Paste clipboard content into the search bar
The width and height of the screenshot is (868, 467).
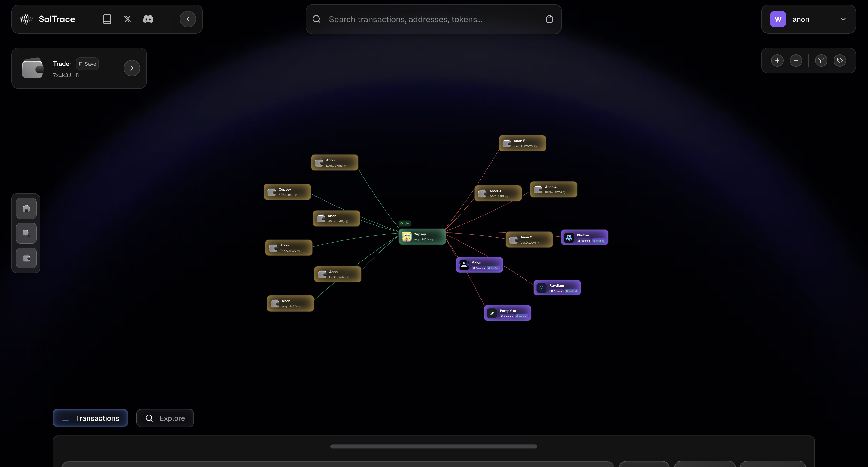pos(549,19)
